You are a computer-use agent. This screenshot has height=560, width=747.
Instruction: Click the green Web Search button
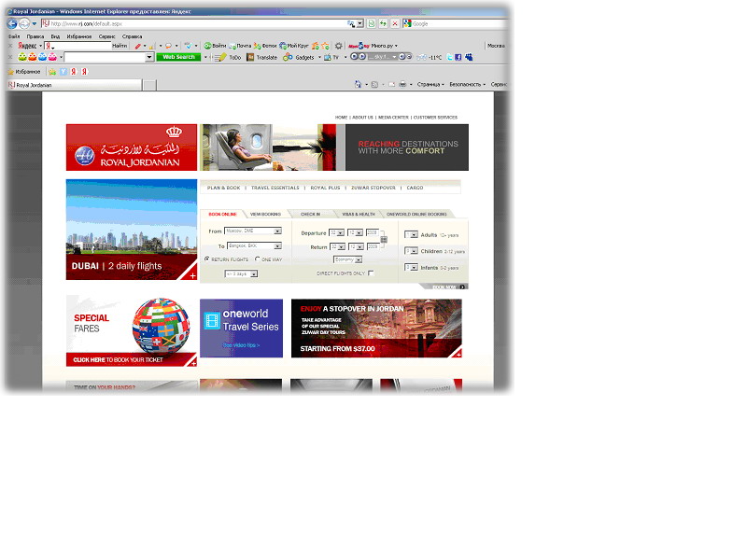coord(178,57)
